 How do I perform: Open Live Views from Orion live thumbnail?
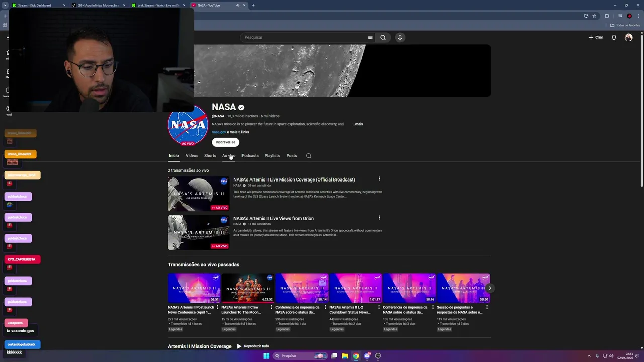[198, 232]
